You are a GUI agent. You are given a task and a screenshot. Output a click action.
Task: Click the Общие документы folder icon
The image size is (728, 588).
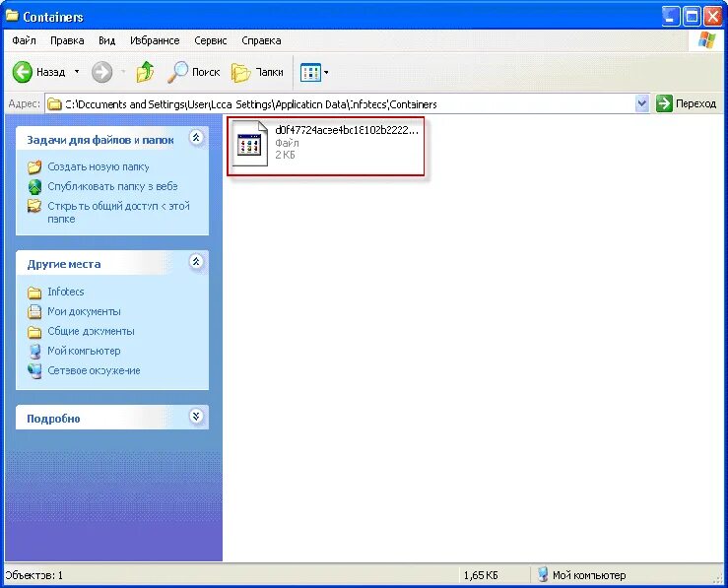pos(34,332)
